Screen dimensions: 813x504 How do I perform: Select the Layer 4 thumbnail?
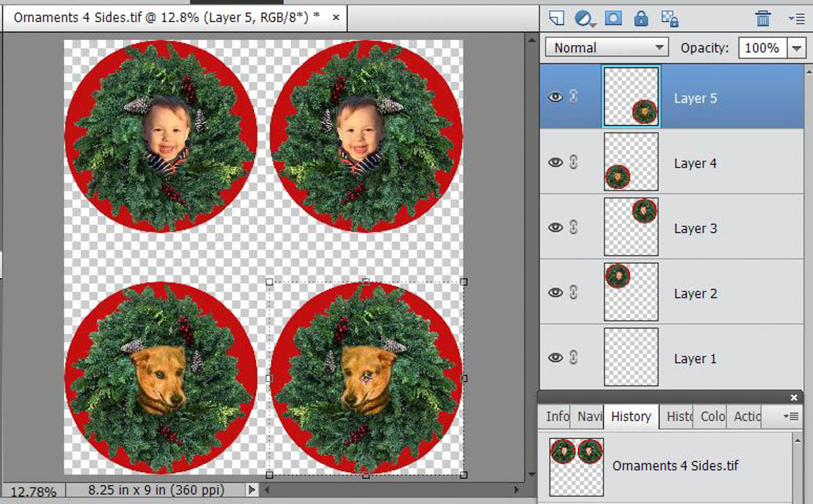[x=631, y=161]
